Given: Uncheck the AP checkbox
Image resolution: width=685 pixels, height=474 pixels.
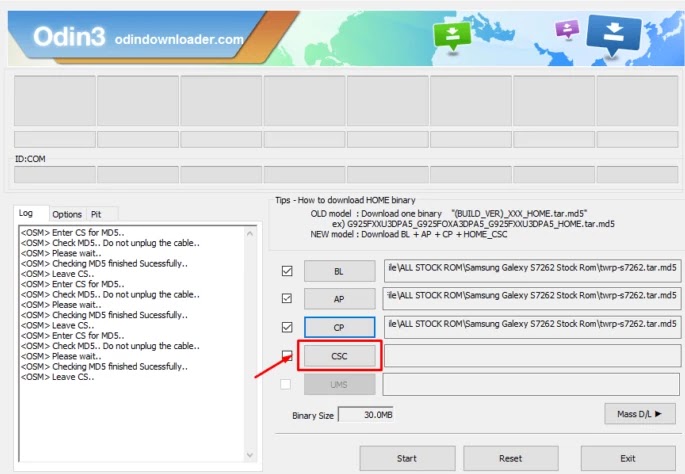Looking at the screenshot, I should [287, 298].
